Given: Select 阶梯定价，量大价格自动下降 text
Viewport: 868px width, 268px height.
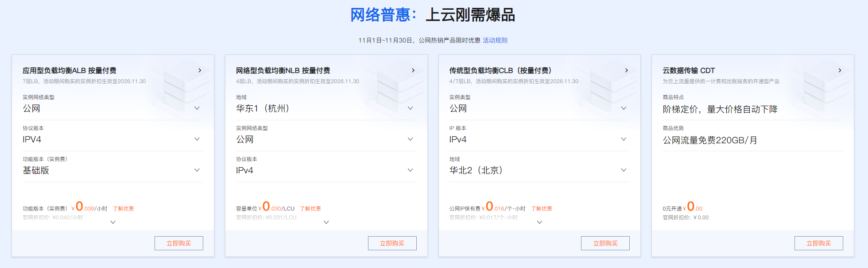Looking at the screenshot, I should 720,109.
